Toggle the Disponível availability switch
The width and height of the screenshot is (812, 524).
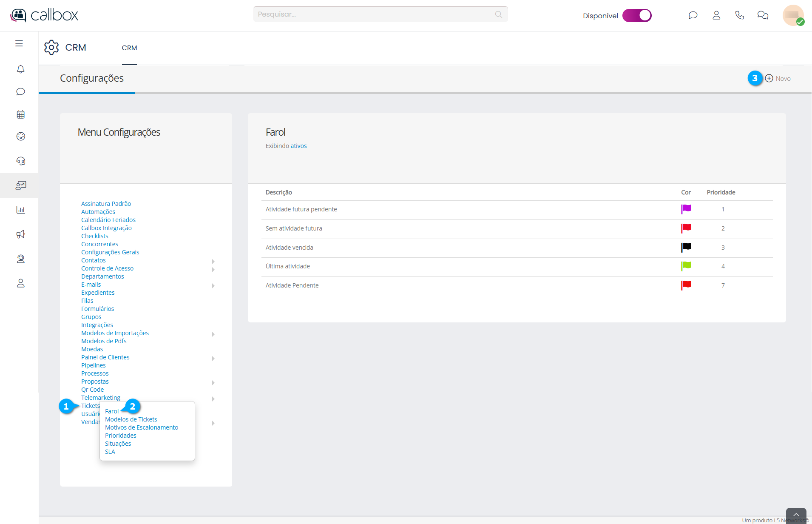[636, 15]
